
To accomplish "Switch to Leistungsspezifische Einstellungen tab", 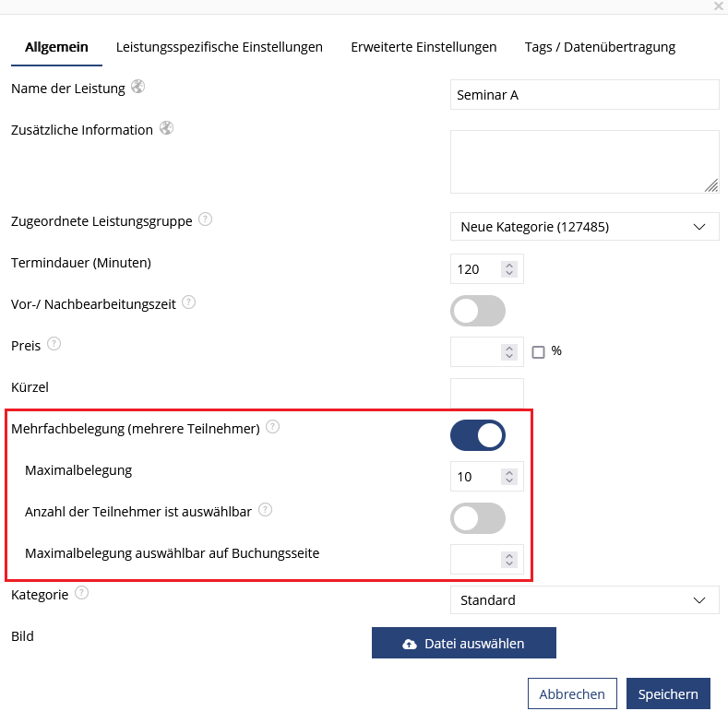I will coord(220,47).
